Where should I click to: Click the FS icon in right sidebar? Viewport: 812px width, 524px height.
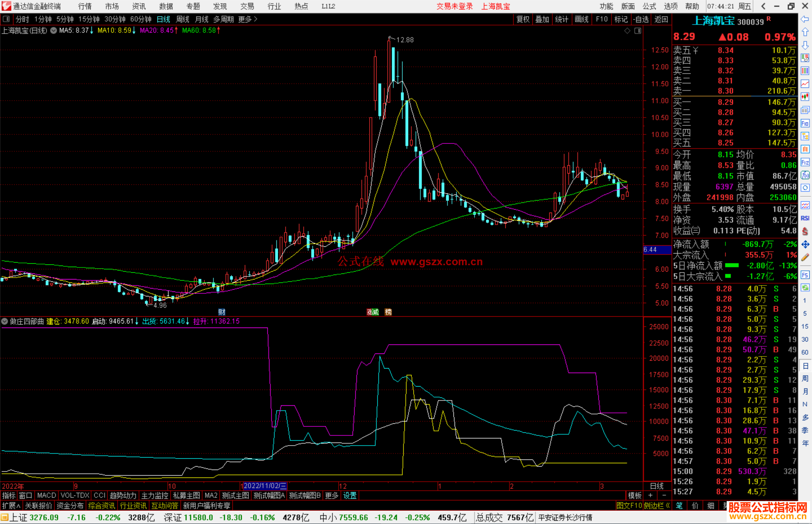(x=805, y=275)
